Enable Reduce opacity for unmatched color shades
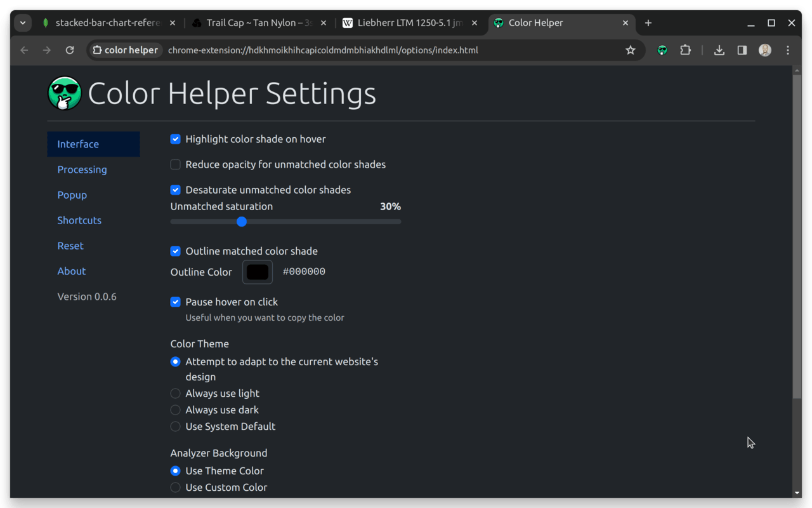Screen dimensions: 812x508 click(x=176, y=164)
